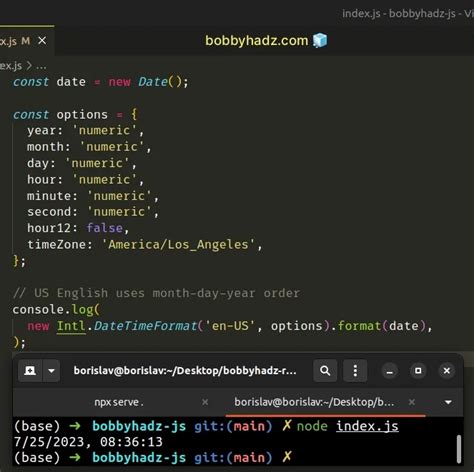Maximize the terminal window

point(418,371)
